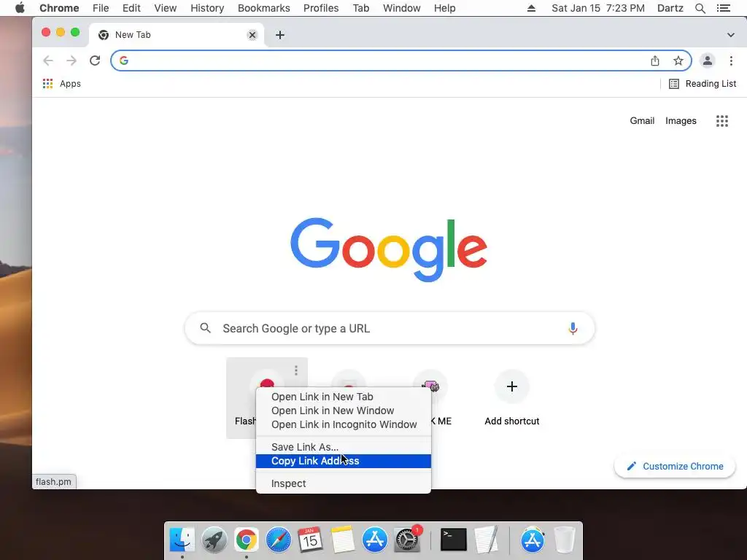The height and width of the screenshot is (560, 747).
Task: Open Chrome's three-dot menu
Action: (731, 61)
